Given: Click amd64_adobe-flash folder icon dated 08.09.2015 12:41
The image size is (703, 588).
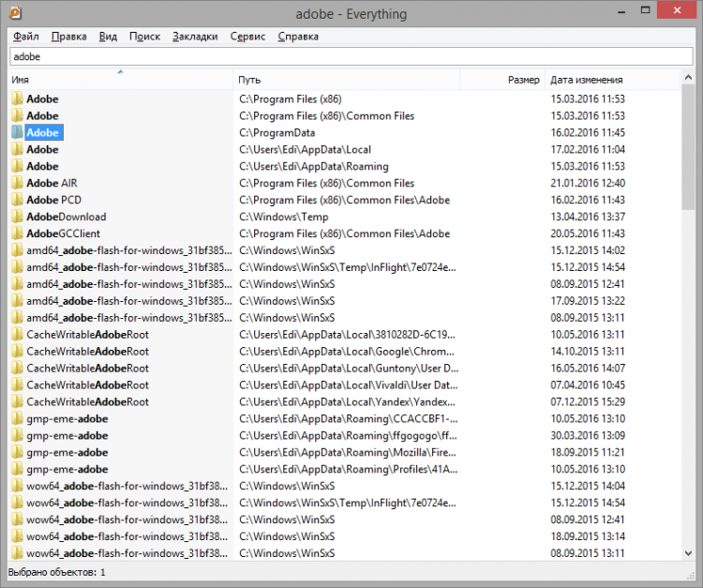Looking at the screenshot, I should pos(17,284).
